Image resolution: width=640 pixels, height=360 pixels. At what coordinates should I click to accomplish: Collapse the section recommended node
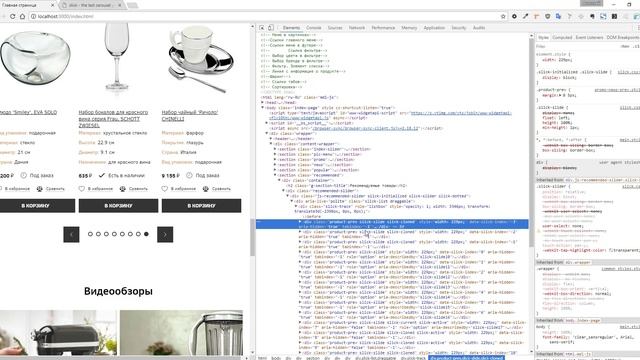[x=275, y=175]
